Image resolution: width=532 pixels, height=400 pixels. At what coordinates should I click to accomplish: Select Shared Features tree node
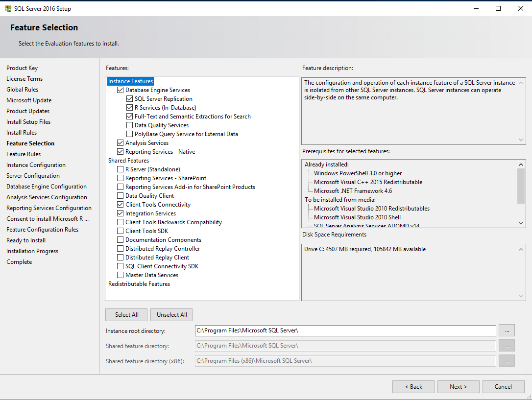point(128,161)
